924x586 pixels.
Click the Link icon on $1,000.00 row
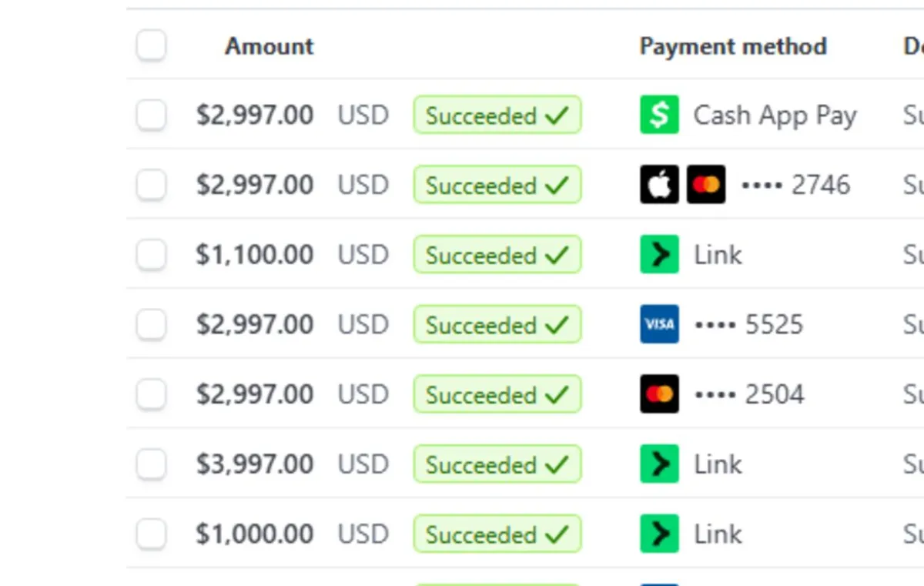[x=659, y=534]
